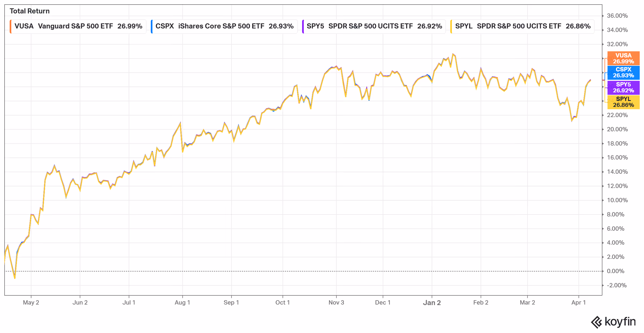Click the blue CSPX 26.93% axis tag
Image resolution: width=644 pixels, height=333 pixels.
pyautogui.click(x=623, y=73)
